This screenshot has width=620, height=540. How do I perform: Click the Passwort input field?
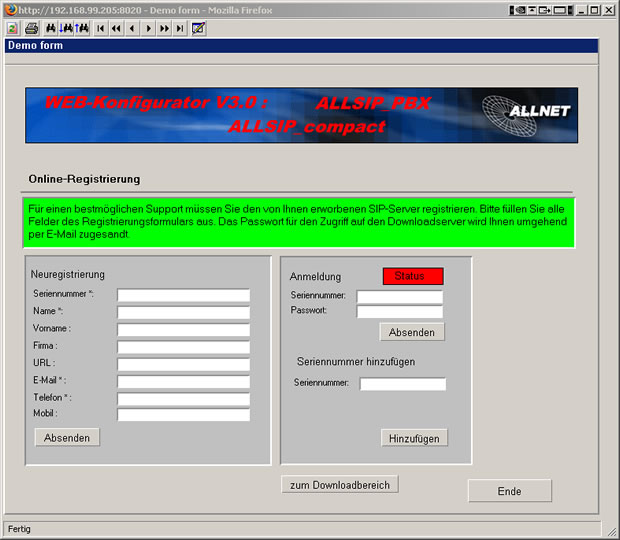pyautogui.click(x=399, y=312)
